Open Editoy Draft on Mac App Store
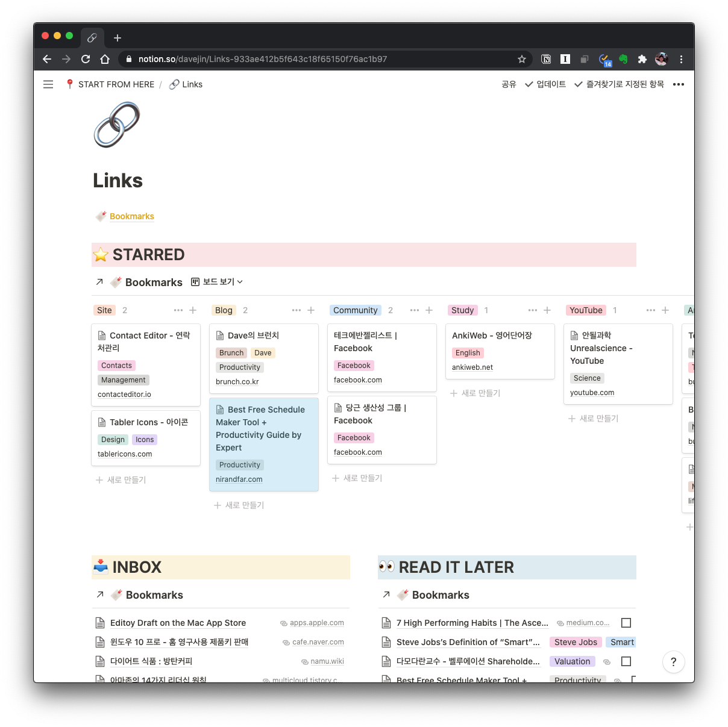Image resolution: width=728 pixels, height=727 pixels. click(x=178, y=623)
